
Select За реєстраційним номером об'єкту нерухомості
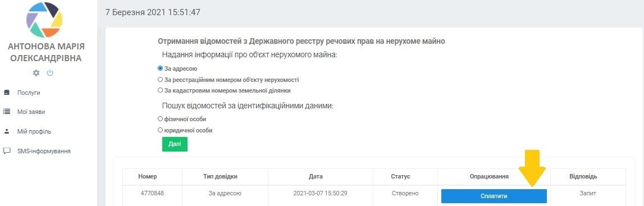[x=160, y=80]
